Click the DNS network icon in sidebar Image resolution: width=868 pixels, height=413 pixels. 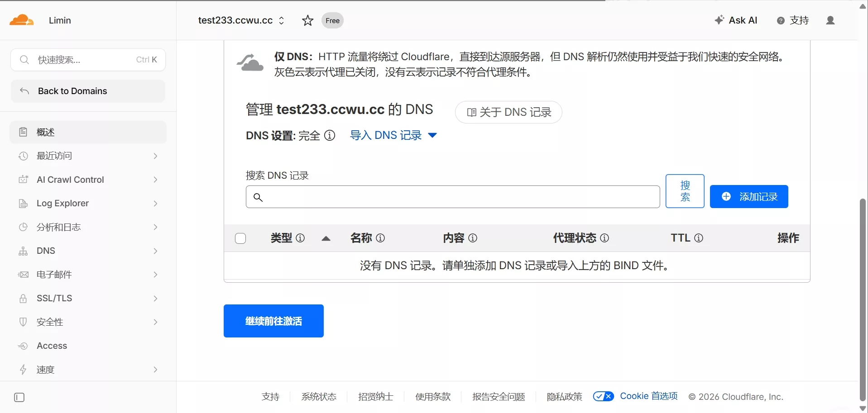click(x=23, y=251)
